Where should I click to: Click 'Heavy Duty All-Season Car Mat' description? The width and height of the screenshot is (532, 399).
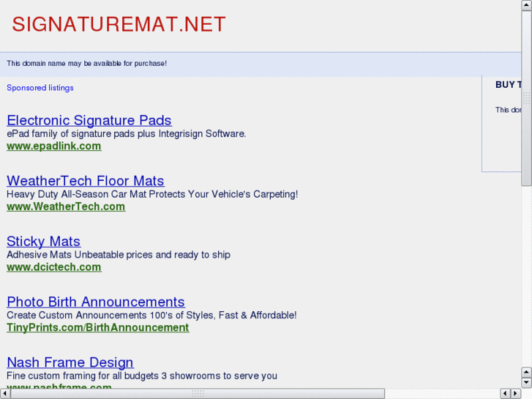tap(152, 194)
